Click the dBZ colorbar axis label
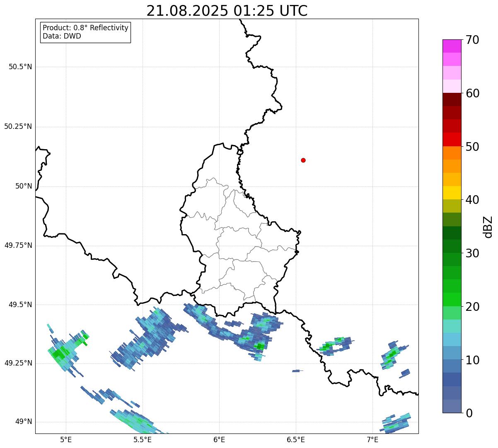Screen dimensions: 498x448 pos(488,227)
